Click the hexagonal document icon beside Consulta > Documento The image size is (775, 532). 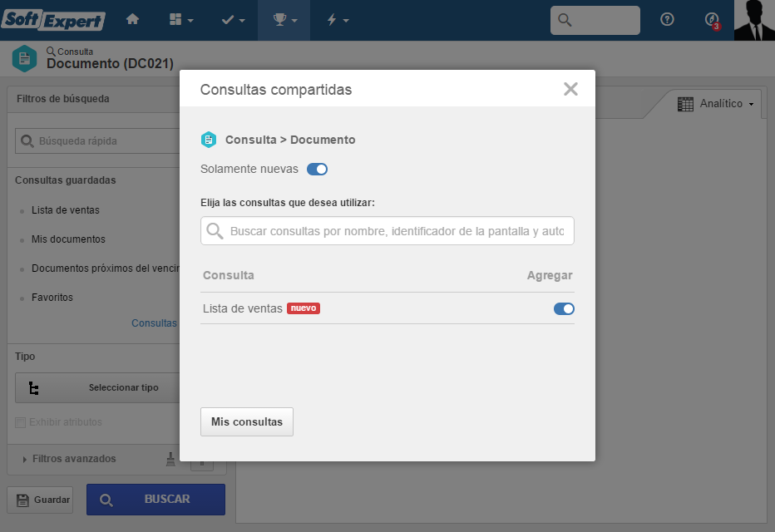click(209, 140)
